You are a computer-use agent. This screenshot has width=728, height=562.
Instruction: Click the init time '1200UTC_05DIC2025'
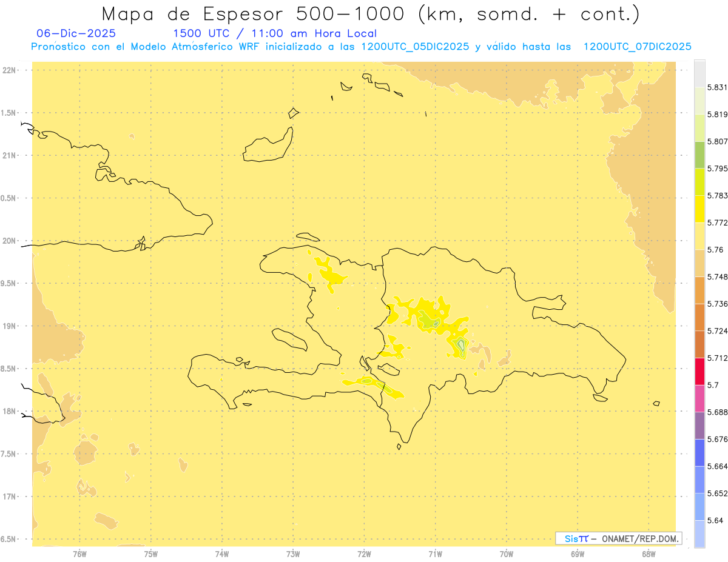pos(414,47)
